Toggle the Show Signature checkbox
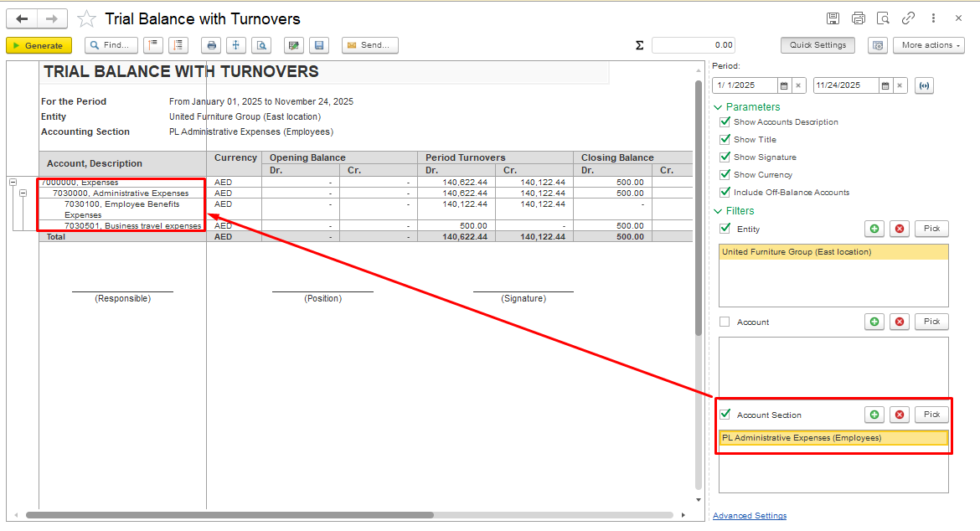Image resolution: width=980 pixels, height=531 pixels. (x=725, y=157)
